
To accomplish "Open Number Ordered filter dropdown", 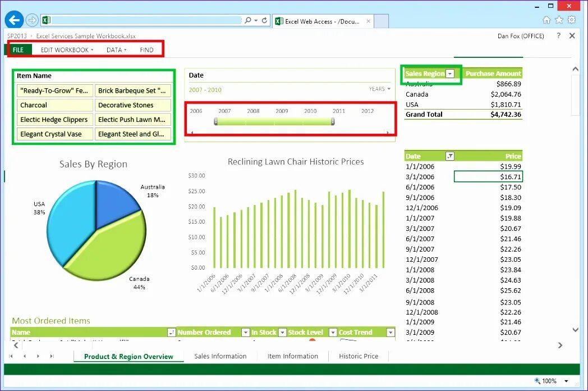I will 245,333.
